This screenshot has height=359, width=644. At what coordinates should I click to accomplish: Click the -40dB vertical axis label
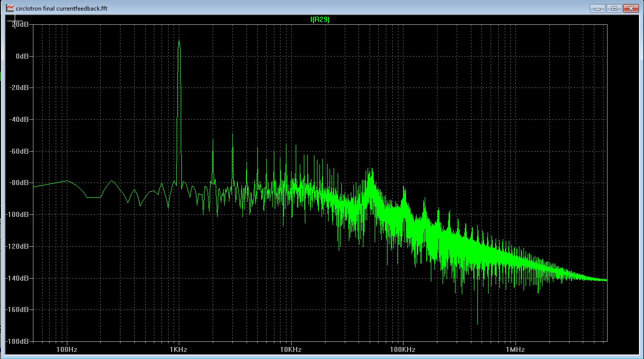19,119
